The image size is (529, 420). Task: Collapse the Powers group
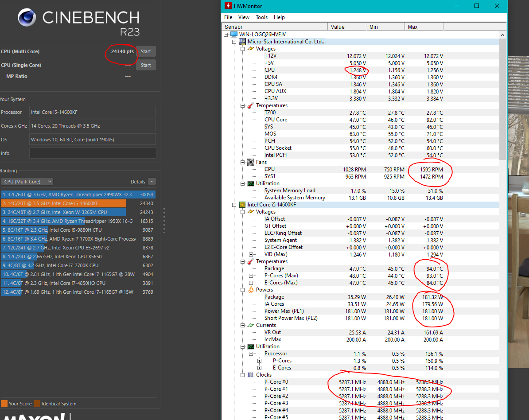(243, 290)
